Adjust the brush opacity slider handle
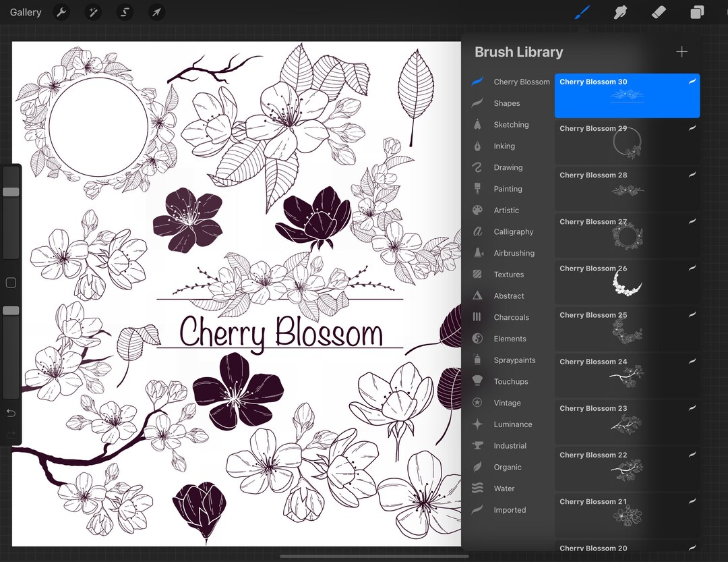The height and width of the screenshot is (562, 728). [11, 310]
